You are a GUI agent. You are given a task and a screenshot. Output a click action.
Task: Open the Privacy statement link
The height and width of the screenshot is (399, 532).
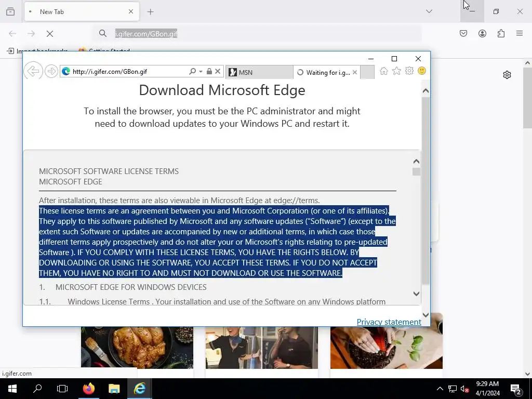pyautogui.click(x=389, y=322)
